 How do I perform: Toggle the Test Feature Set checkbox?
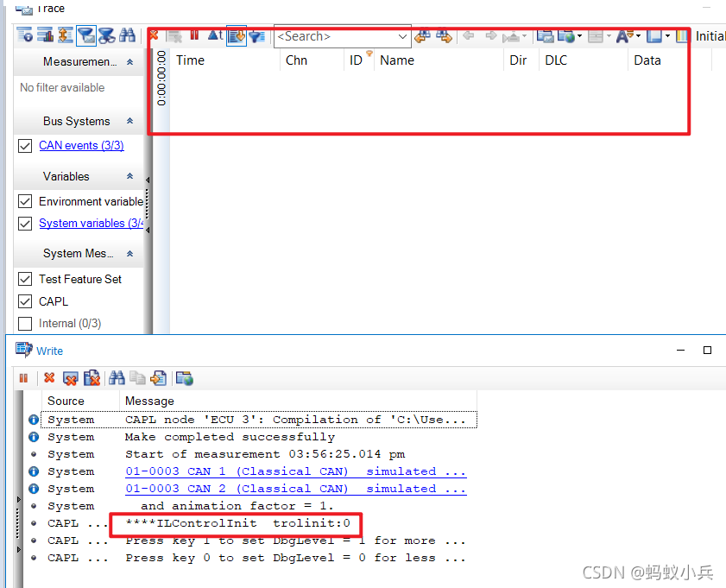click(25, 279)
